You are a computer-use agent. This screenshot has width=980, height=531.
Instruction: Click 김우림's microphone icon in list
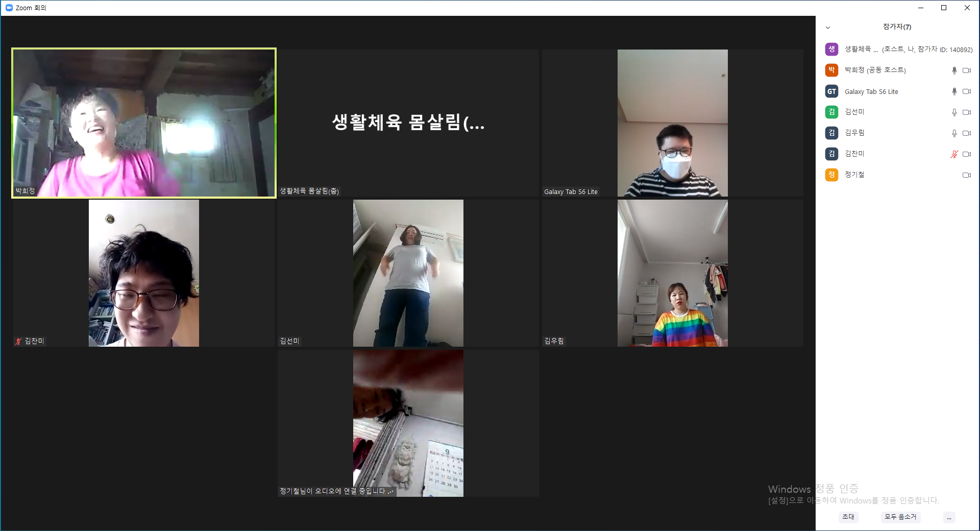click(954, 133)
